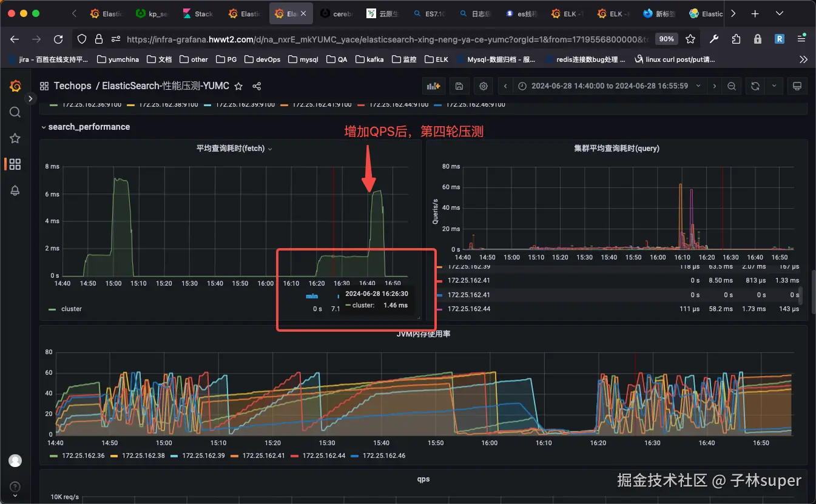Click the legend scrollbar in query panel
The image size is (816, 504).
pos(802,295)
